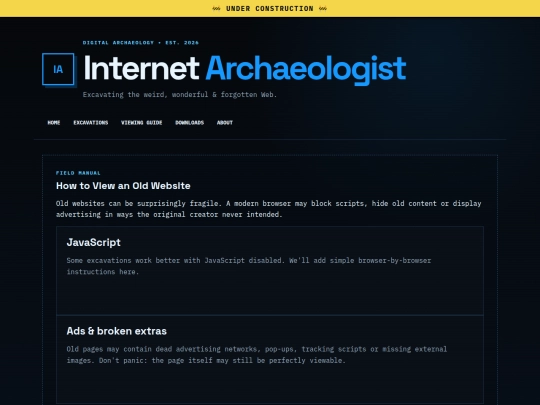
Task: Click the 'How to View an Old Website' heading
Action: click(x=123, y=186)
